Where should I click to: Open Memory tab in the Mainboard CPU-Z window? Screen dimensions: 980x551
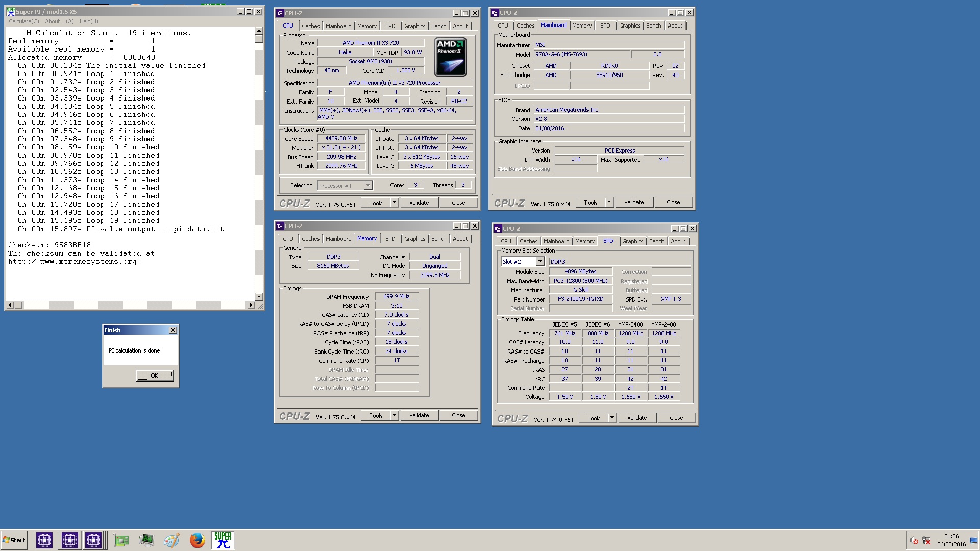point(581,26)
